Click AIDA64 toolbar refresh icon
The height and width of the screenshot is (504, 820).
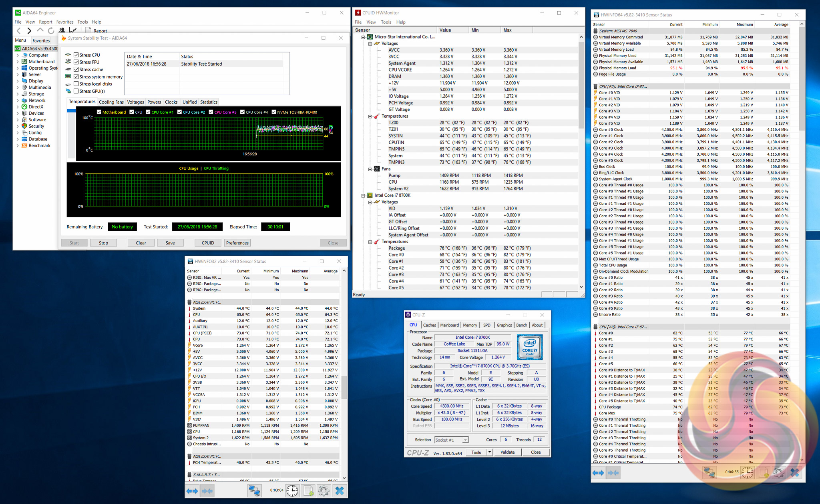[x=51, y=30]
